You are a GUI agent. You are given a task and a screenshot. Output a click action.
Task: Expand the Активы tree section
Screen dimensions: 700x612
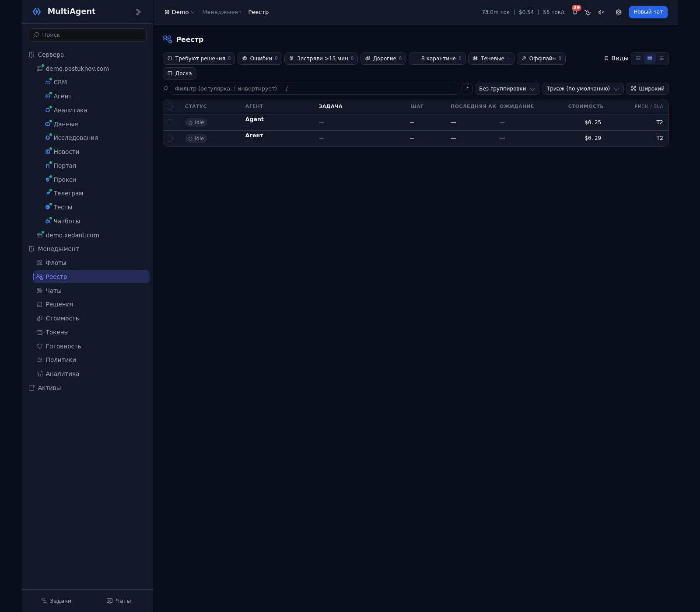87,388
